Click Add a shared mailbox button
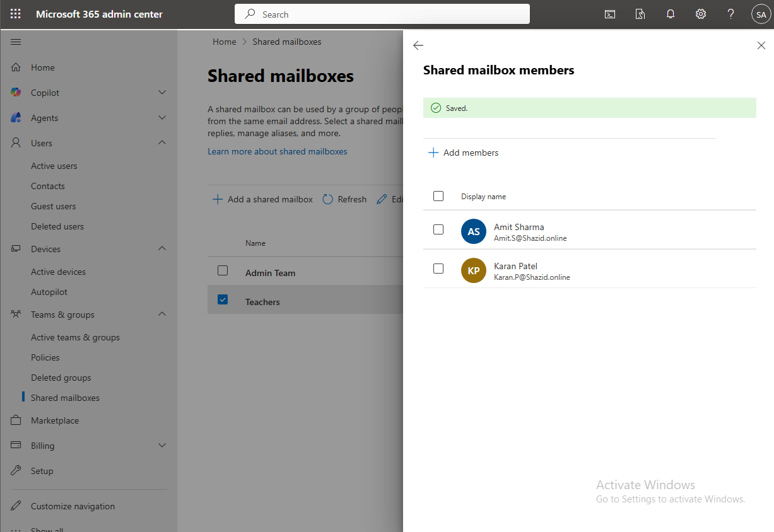Screen dimensions: 774x532 262,199
